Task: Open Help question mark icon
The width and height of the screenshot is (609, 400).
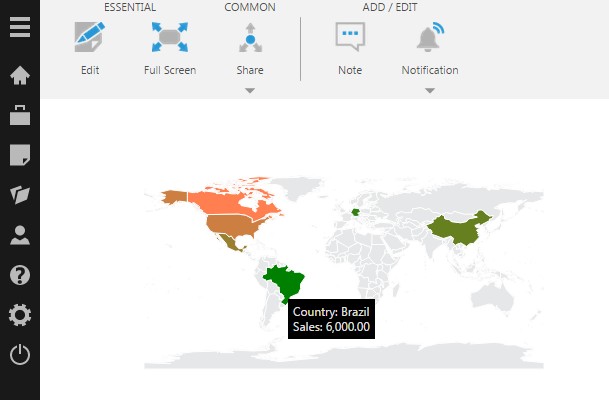Action: tap(20, 275)
